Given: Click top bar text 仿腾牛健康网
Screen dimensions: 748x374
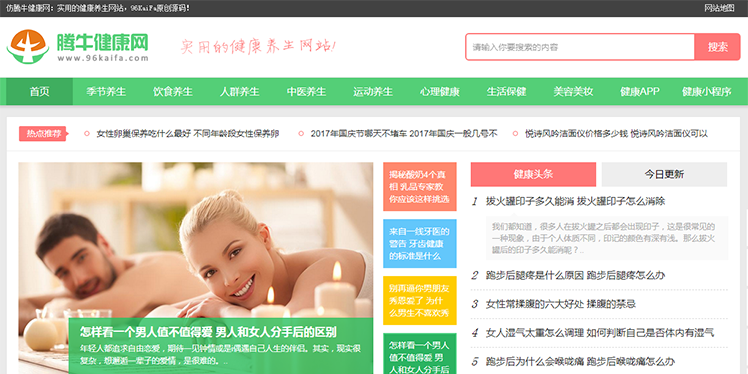Looking at the screenshot, I should (98, 8).
